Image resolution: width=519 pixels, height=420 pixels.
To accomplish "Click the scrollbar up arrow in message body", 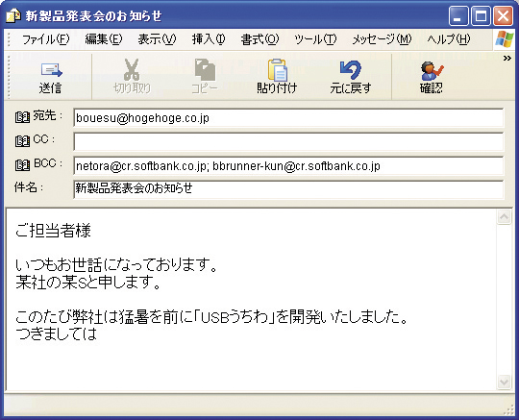I will coord(505,217).
